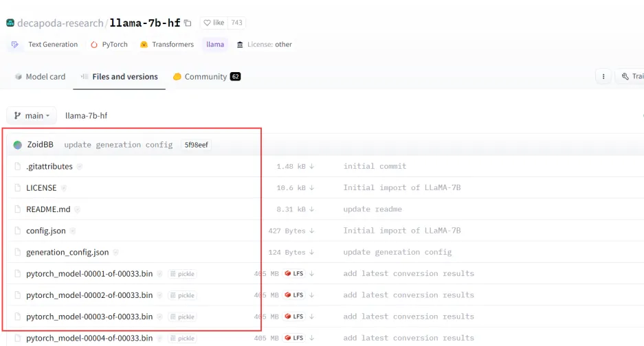Open the like count 743
Screen dimensions: 644x346
pyautogui.click(x=236, y=23)
